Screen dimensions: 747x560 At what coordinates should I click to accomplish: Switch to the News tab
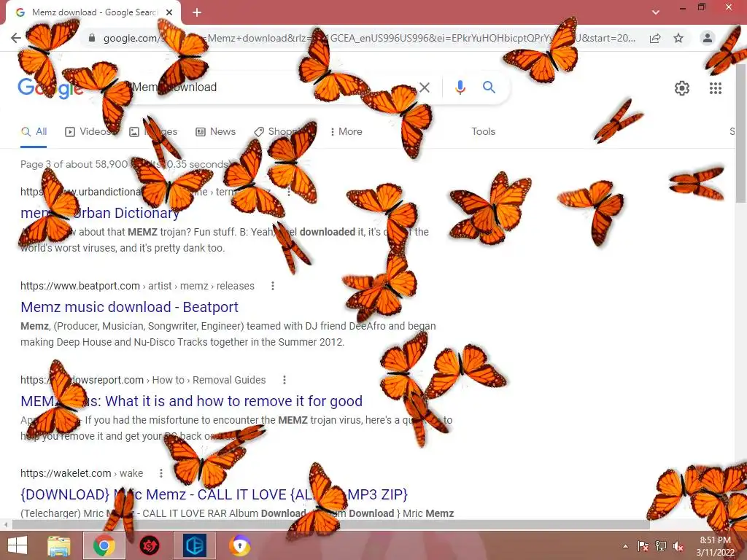point(216,131)
